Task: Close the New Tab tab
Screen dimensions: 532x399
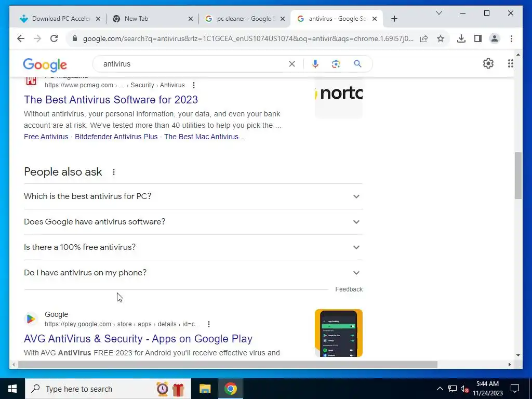Action: pyautogui.click(x=191, y=19)
